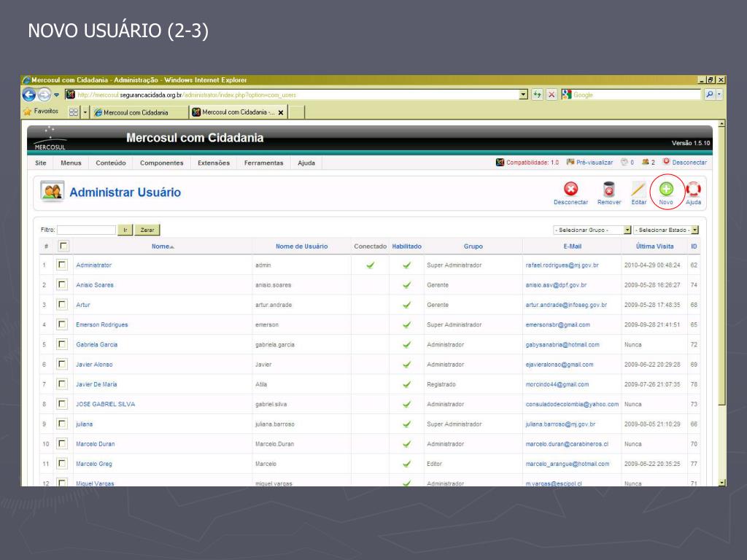Click email rafael.rodrigues@mj.gov.br
Viewport: 747px width, 560px height.
[562, 265]
